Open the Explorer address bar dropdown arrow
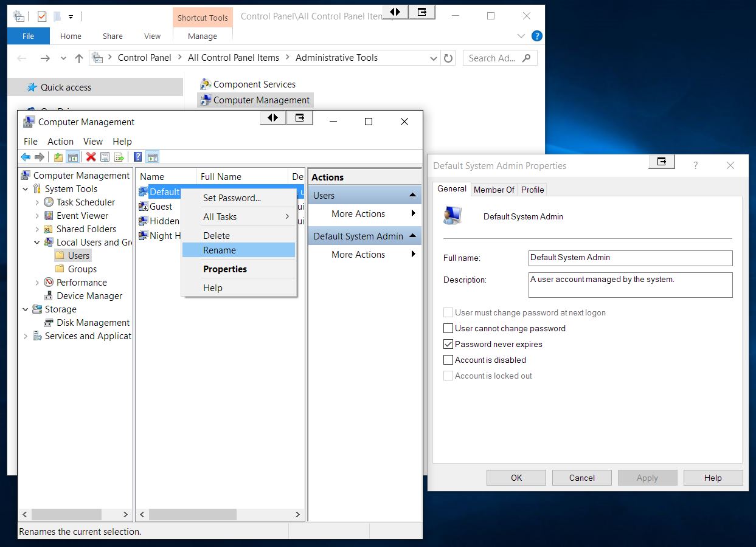756x547 pixels. [x=434, y=58]
